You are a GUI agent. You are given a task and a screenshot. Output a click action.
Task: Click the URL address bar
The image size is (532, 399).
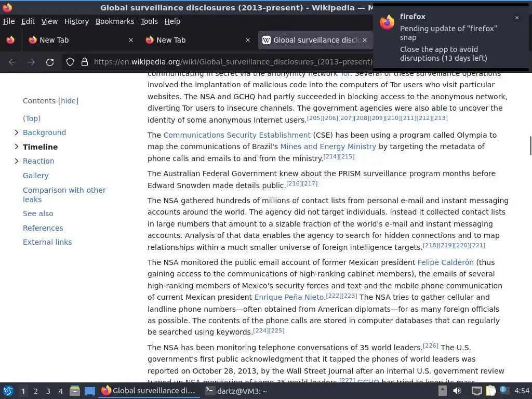(233, 62)
